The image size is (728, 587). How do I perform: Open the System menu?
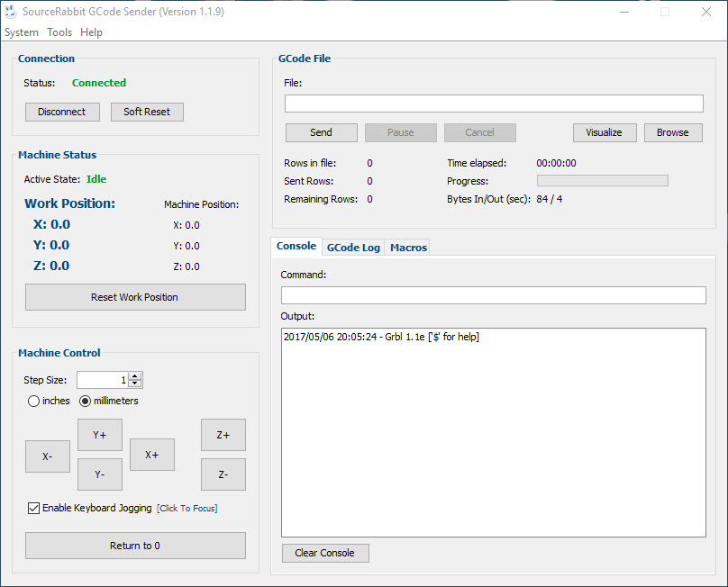tap(22, 32)
